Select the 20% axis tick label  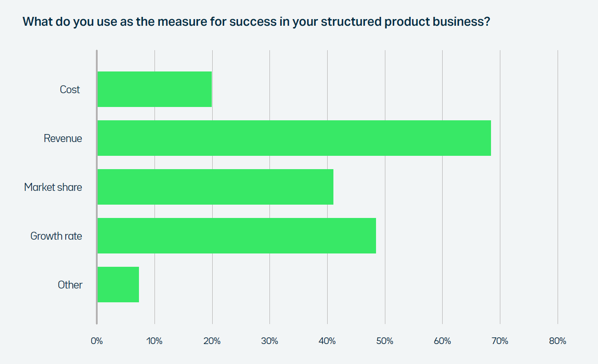(x=212, y=341)
